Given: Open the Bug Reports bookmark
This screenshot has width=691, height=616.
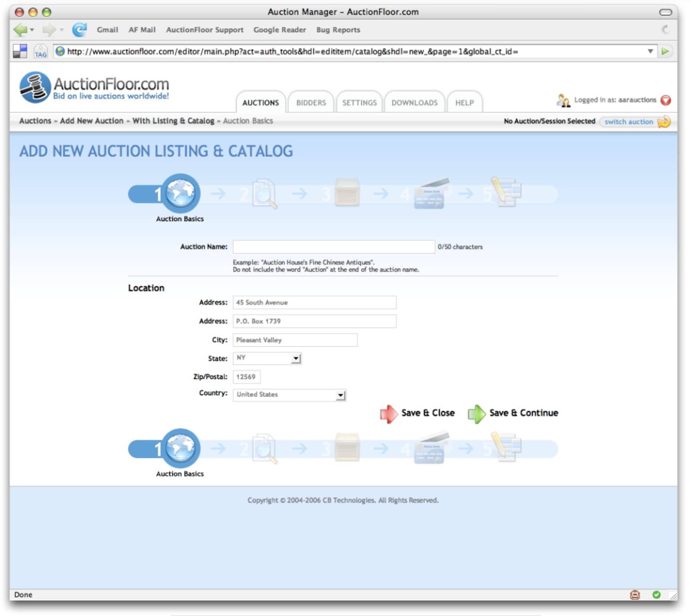Looking at the screenshot, I should pyautogui.click(x=338, y=30).
